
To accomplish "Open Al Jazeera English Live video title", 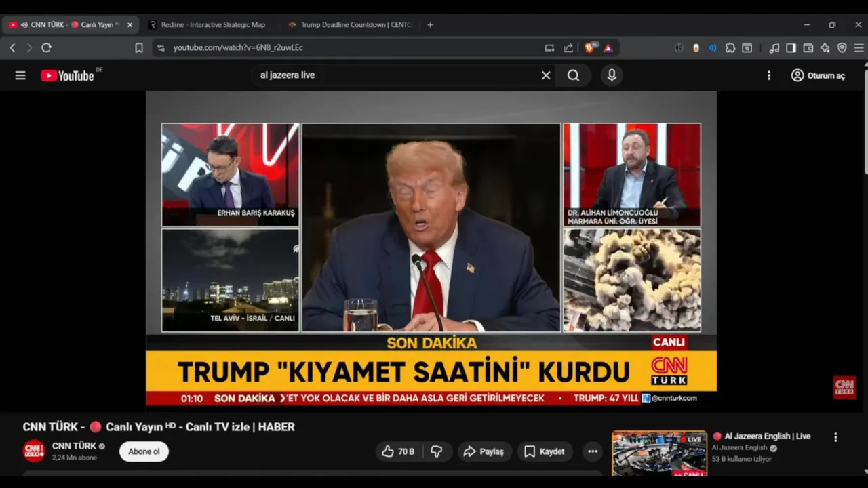I will [x=768, y=436].
